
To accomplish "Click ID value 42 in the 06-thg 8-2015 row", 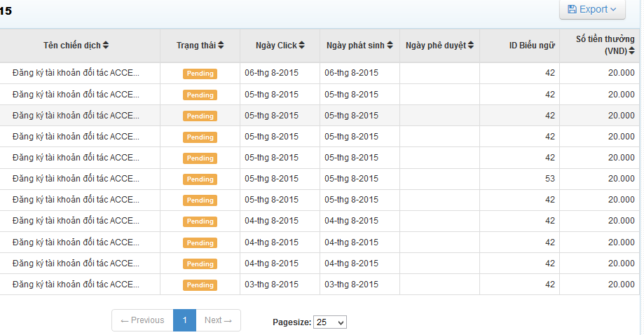I will pos(550,73).
